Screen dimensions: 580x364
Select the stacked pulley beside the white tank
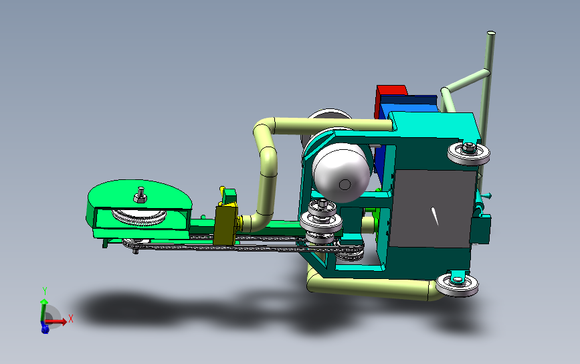[x=321, y=221]
